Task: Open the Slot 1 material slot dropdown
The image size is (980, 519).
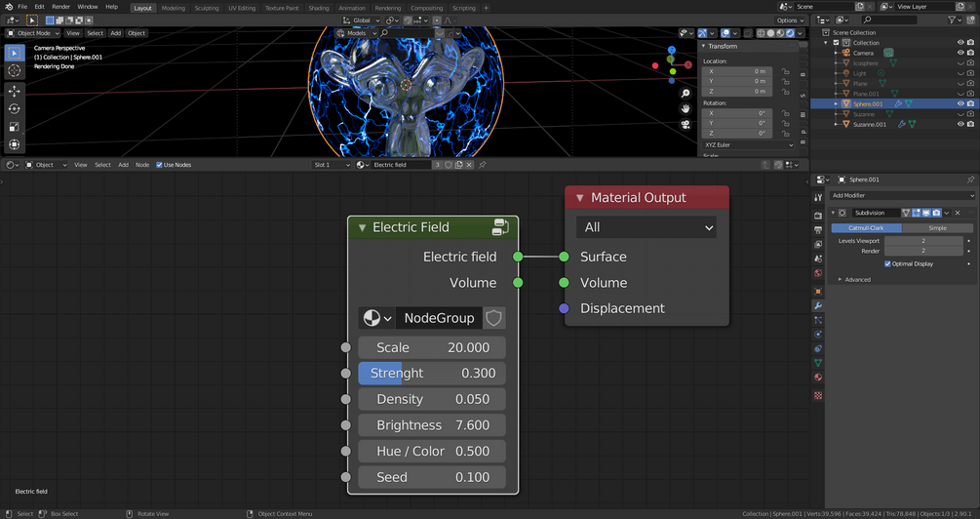Action: point(332,165)
